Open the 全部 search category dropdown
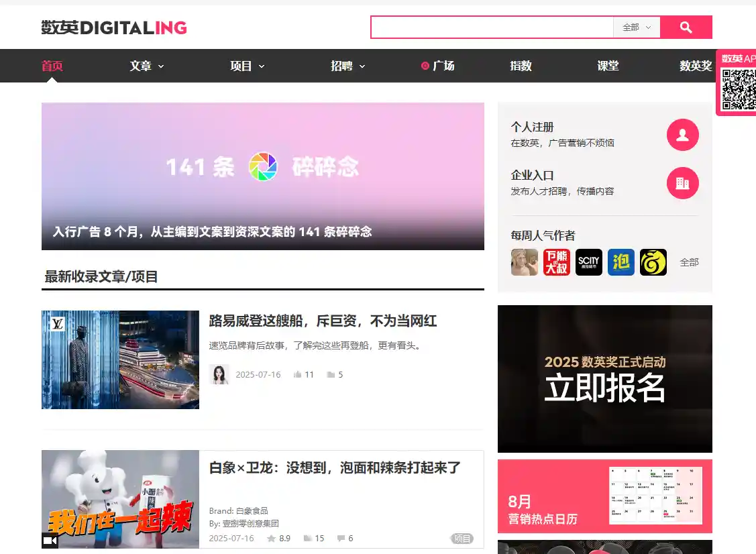Viewport: 756px width, 554px height. [x=637, y=27]
